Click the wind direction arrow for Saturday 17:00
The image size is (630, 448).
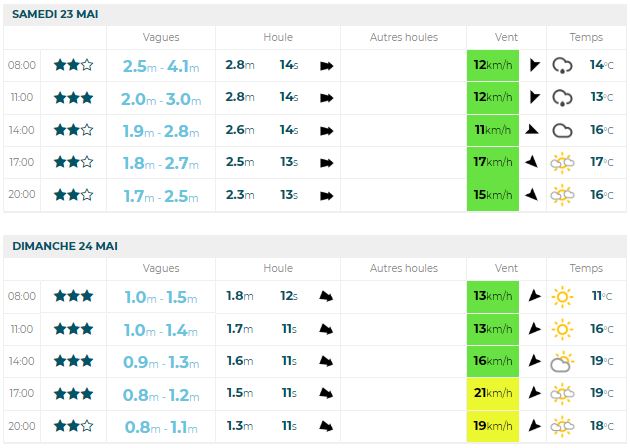pos(533,162)
